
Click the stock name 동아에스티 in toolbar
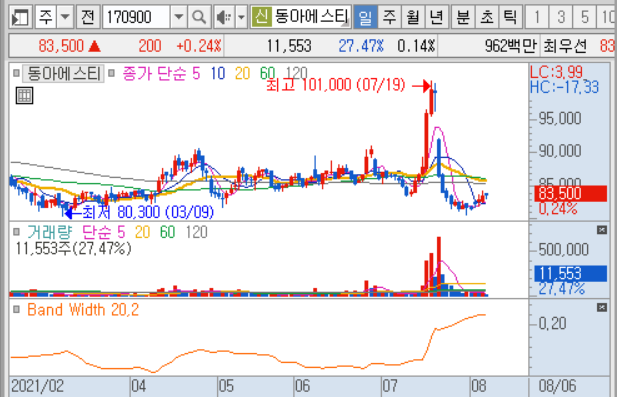click(x=311, y=17)
